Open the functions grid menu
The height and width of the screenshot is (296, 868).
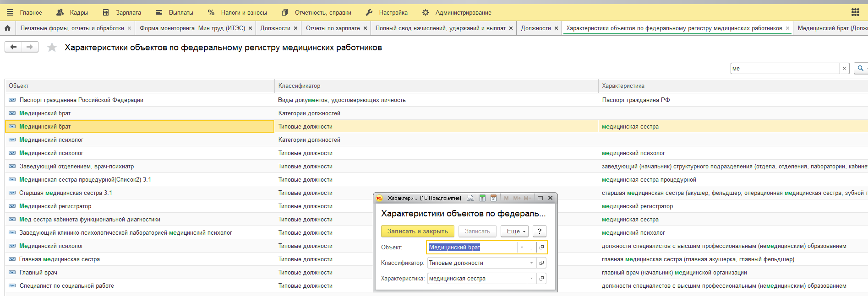(x=855, y=12)
